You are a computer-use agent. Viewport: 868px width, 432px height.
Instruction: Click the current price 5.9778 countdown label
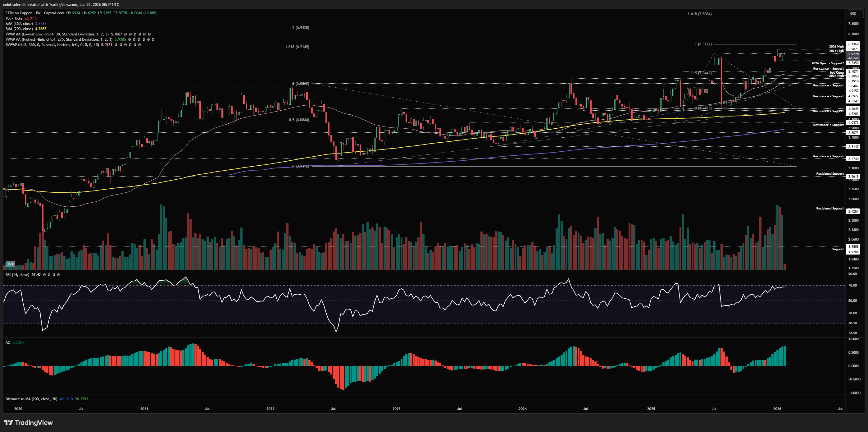coord(853,56)
